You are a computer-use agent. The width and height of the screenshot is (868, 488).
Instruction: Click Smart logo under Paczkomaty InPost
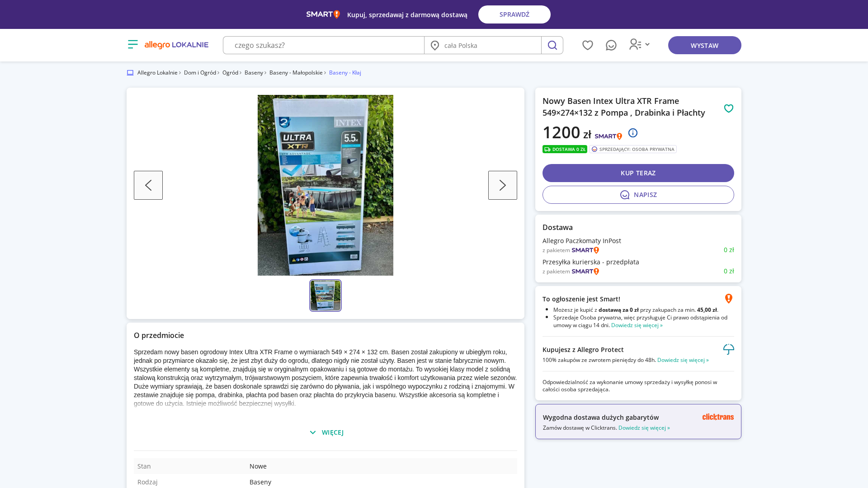point(585,250)
